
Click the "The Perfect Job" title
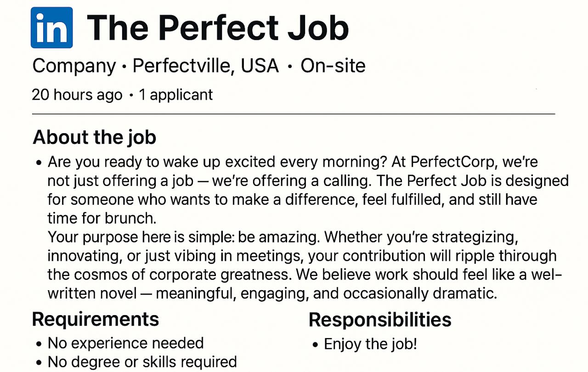[x=218, y=28]
